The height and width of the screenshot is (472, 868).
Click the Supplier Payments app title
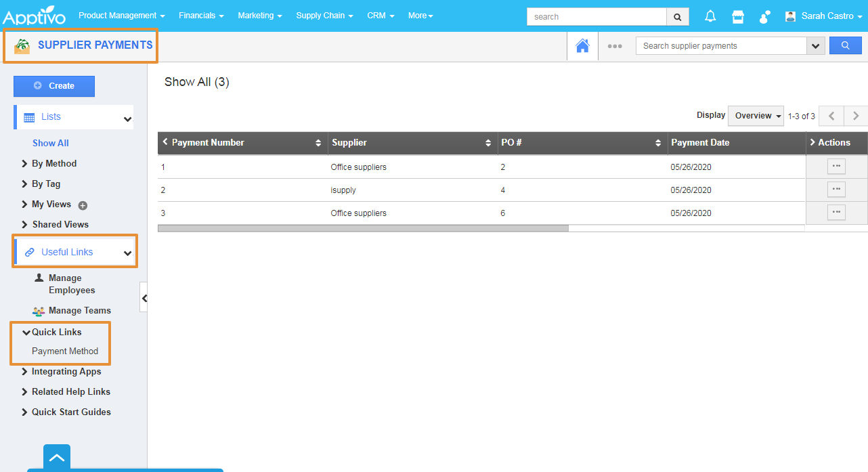click(95, 45)
